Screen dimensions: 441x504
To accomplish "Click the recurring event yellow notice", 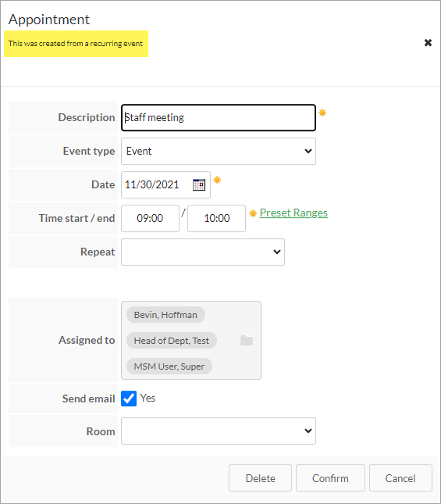I will (x=76, y=44).
